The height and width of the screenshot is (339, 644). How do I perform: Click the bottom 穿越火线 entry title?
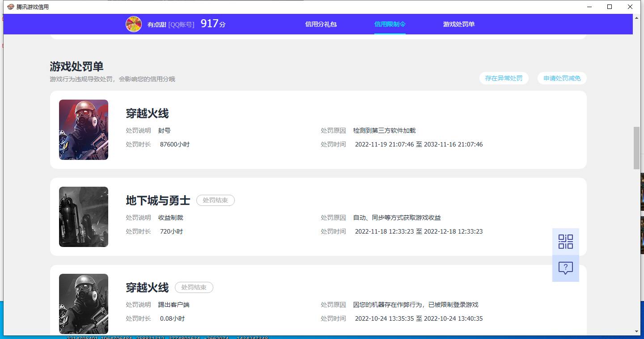pyautogui.click(x=147, y=288)
